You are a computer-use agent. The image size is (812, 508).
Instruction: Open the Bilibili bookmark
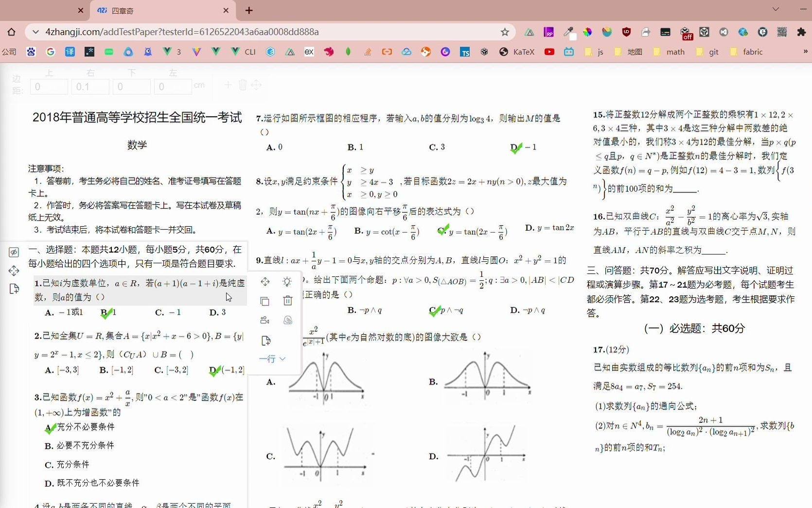(x=569, y=52)
